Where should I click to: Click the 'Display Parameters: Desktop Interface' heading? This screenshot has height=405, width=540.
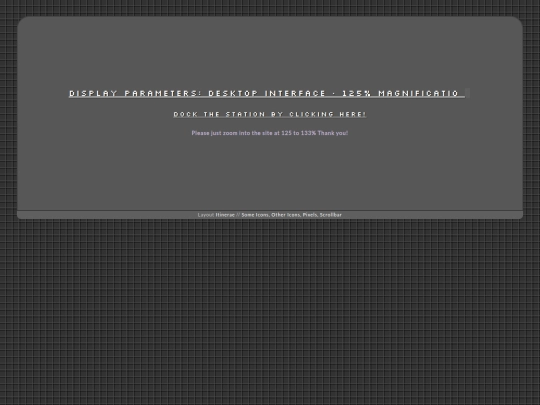(x=267, y=93)
